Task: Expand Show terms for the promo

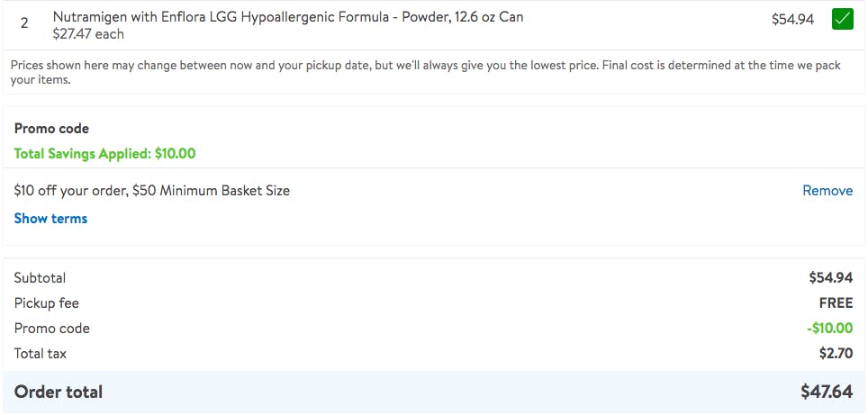Action: (x=50, y=219)
